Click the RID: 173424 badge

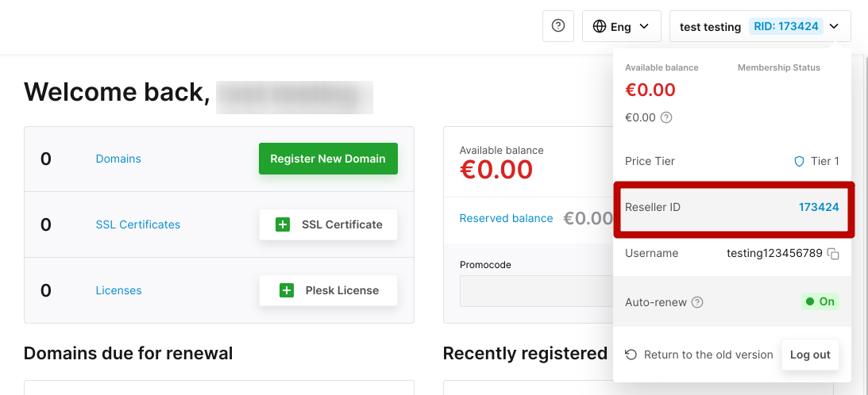(786, 26)
